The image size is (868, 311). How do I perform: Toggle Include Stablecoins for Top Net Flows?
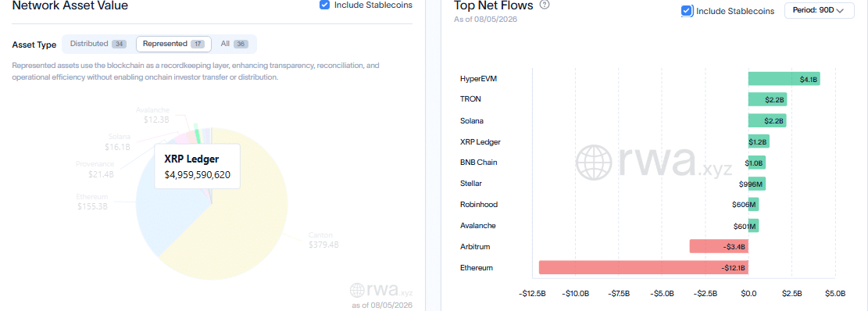687,10
